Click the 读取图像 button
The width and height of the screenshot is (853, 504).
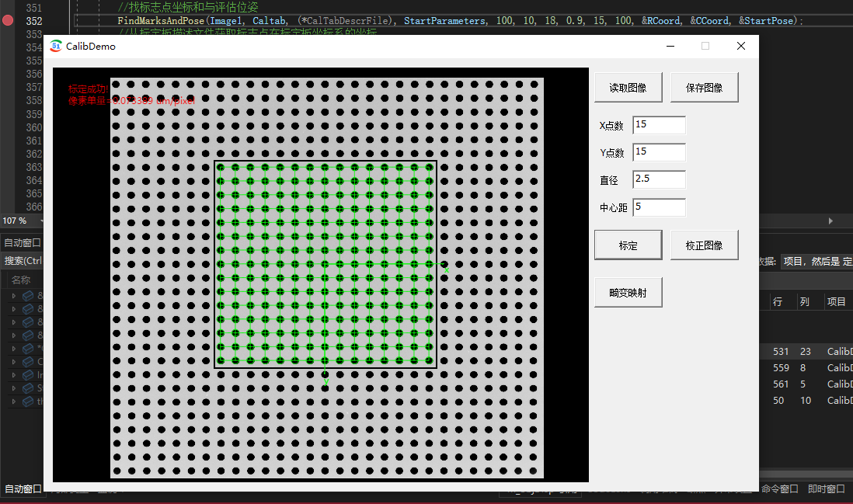pyautogui.click(x=628, y=88)
